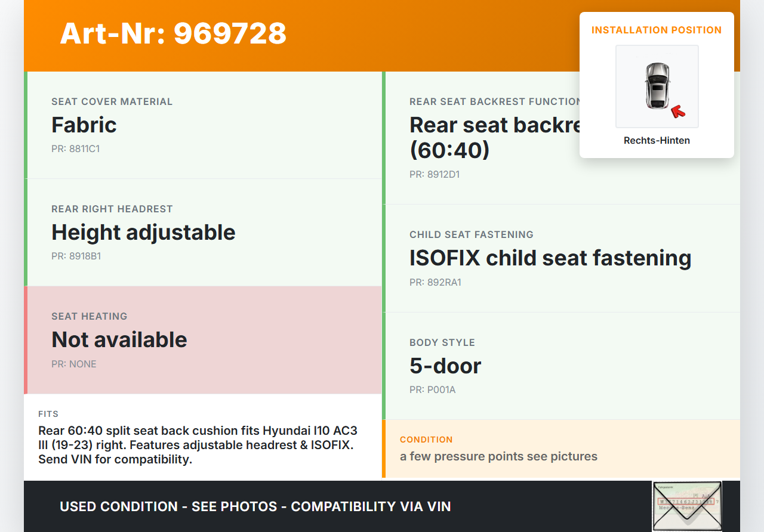Click the Art-Nr: 969728 heading
Image resolution: width=764 pixels, height=532 pixels.
(x=173, y=33)
